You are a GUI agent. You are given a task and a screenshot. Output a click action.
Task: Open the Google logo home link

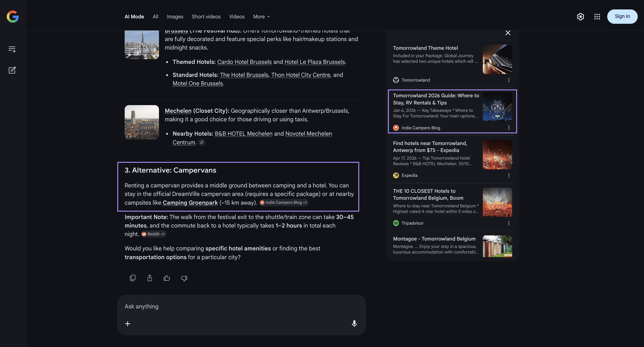pos(13,17)
